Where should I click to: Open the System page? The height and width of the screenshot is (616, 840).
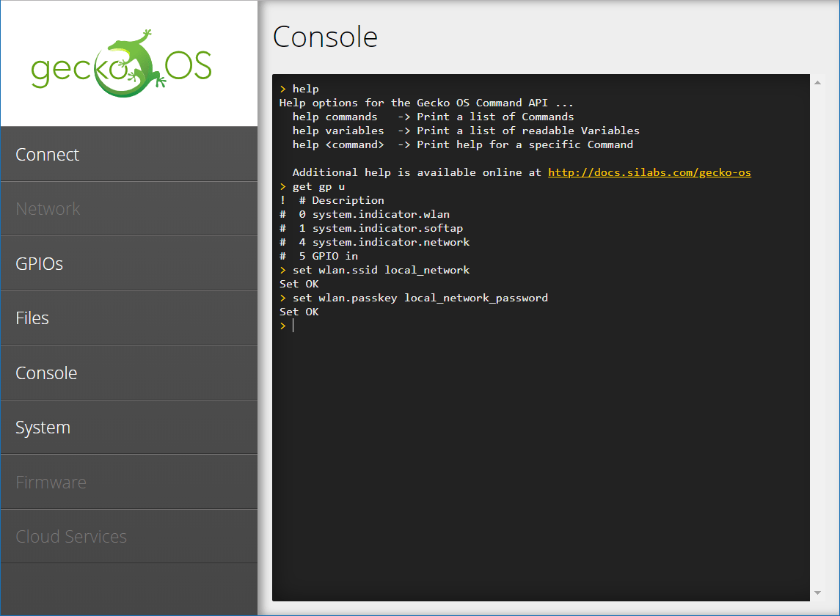click(x=129, y=428)
